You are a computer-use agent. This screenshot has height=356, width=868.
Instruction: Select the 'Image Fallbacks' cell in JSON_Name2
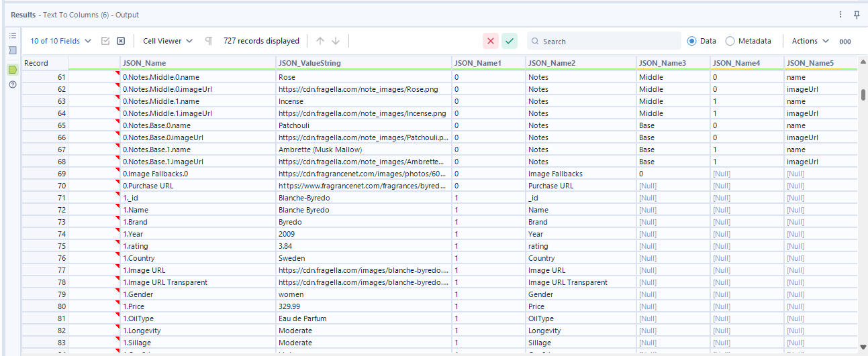tap(581, 174)
